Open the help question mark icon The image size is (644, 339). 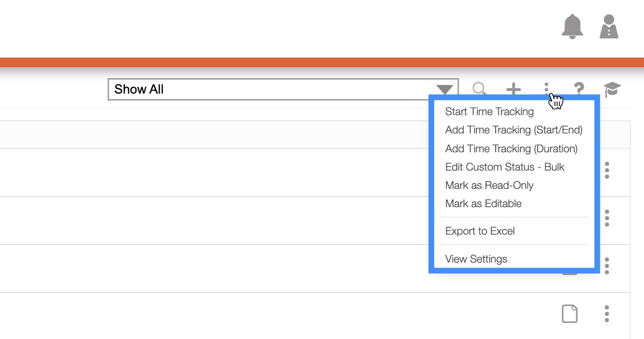click(578, 89)
